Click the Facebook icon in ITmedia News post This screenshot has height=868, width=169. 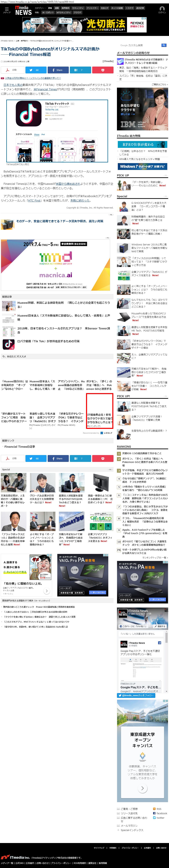(159, 643)
